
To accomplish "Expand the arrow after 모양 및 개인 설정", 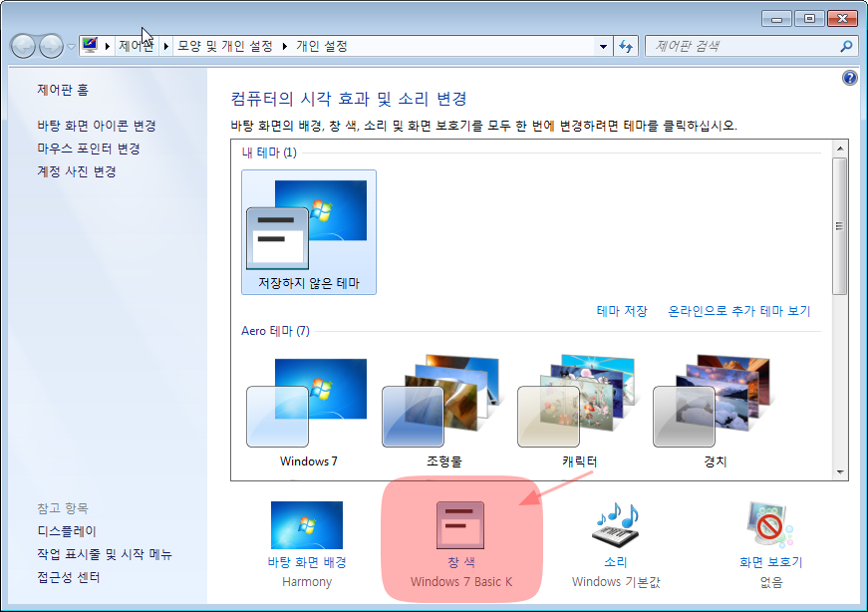I will point(285,46).
